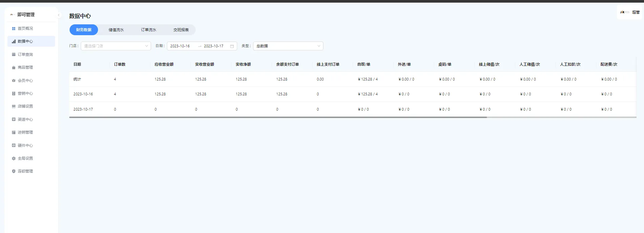Viewport: 644px width, 233px height.
Task: Select the 交班报表 tab
Action: click(181, 30)
